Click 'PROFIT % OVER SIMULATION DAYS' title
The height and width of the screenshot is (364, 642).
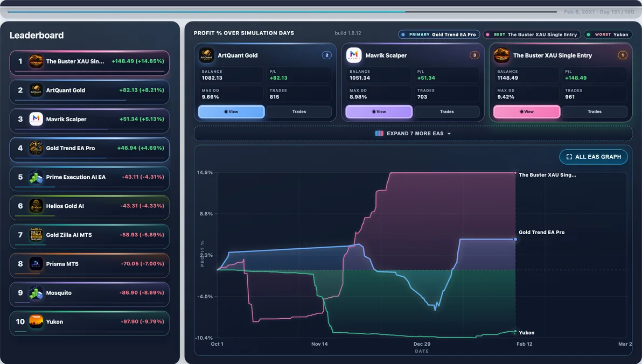(x=244, y=33)
